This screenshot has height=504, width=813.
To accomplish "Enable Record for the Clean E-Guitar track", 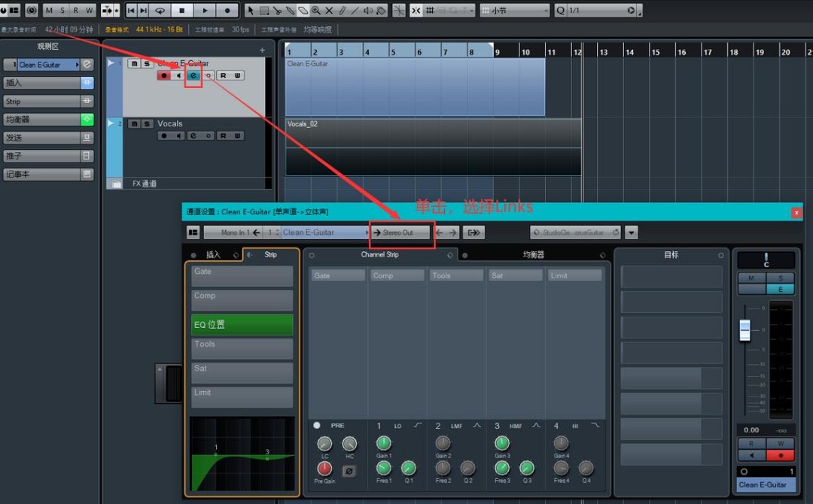I will point(164,76).
